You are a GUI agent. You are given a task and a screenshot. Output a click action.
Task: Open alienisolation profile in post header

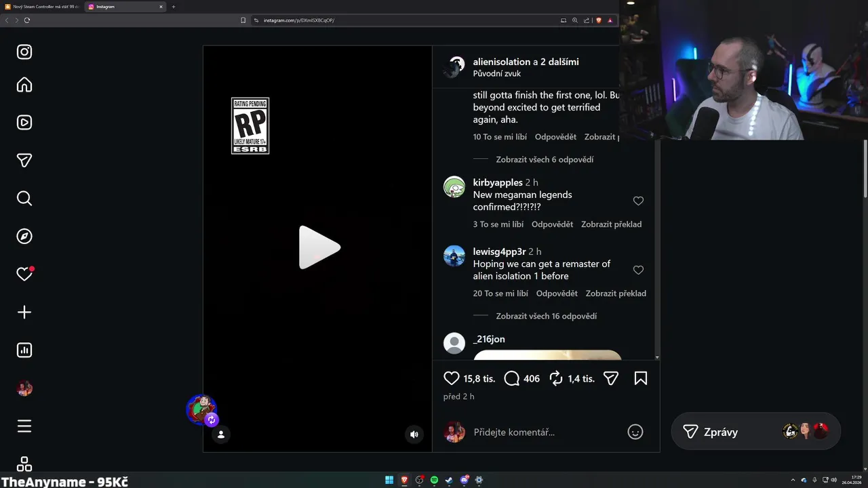pos(502,62)
